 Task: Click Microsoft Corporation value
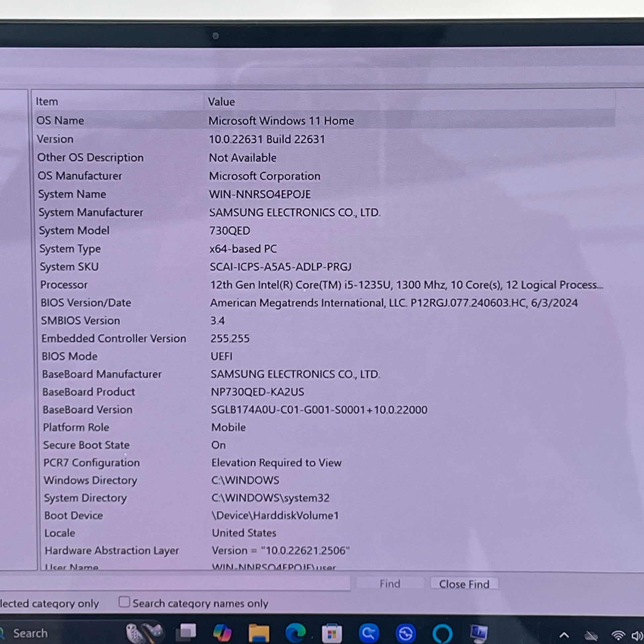pyautogui.click(x=264, y=176)
